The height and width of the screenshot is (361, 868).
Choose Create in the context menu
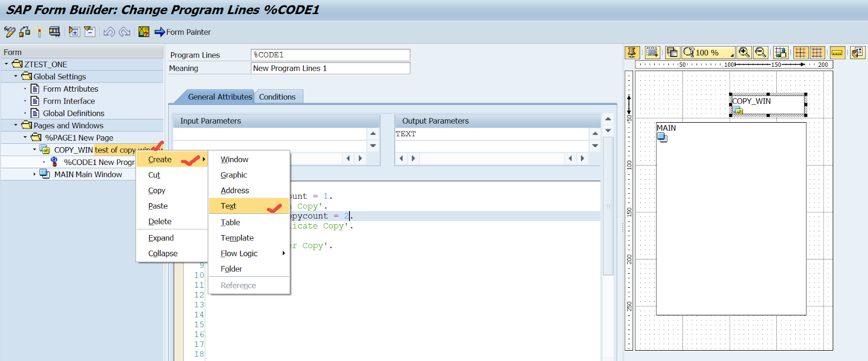pyautogui.click(x=172, y=160)
